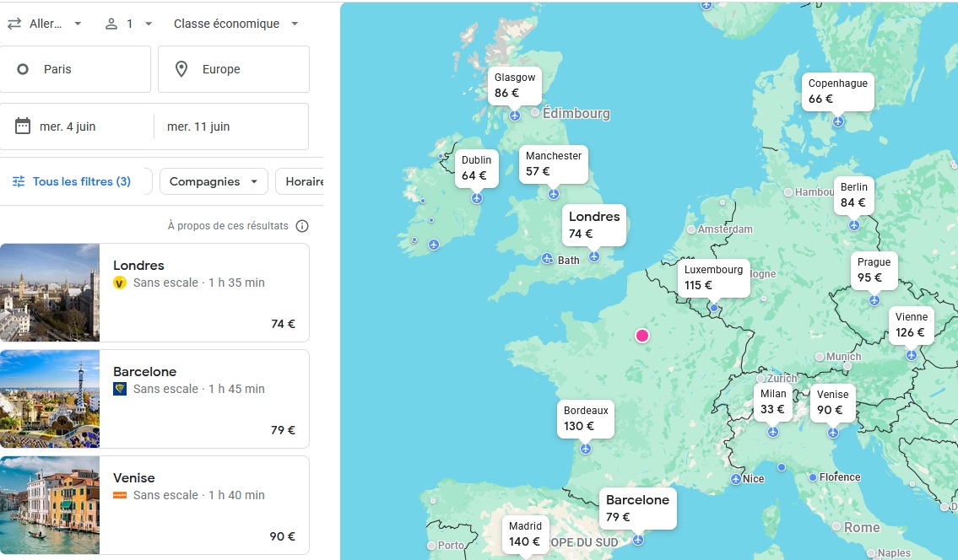Click the Glasgow 86 € map label

(514, 85)
